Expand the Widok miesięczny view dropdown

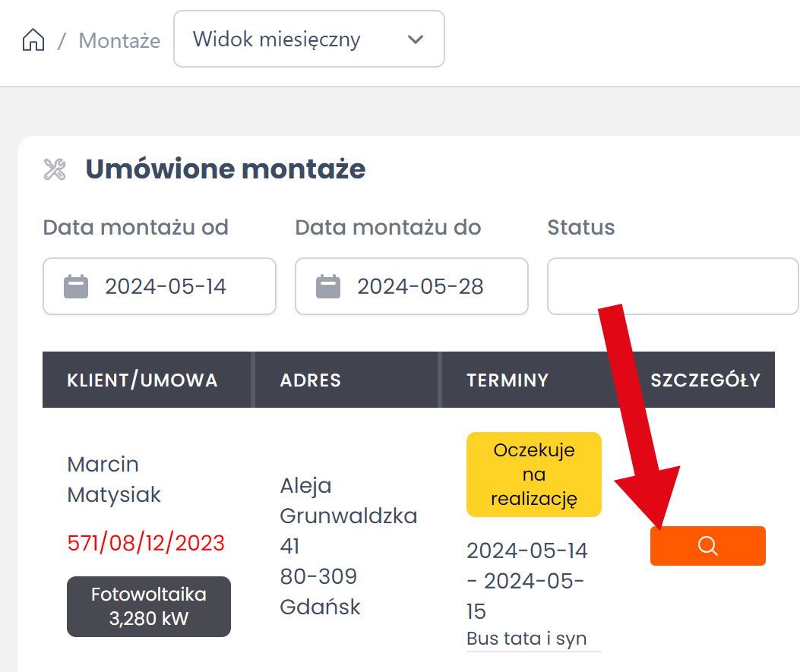point(308,39)
